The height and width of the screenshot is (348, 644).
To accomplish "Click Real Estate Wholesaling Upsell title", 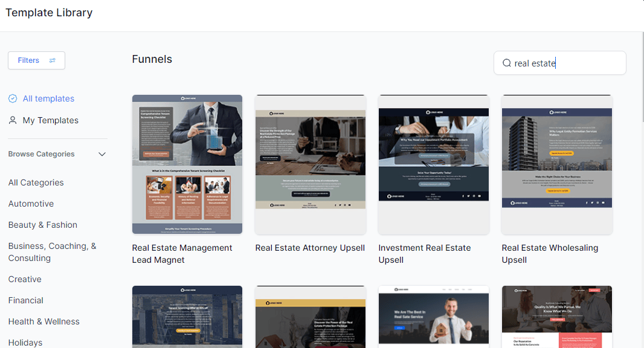I will click(550, 254).
